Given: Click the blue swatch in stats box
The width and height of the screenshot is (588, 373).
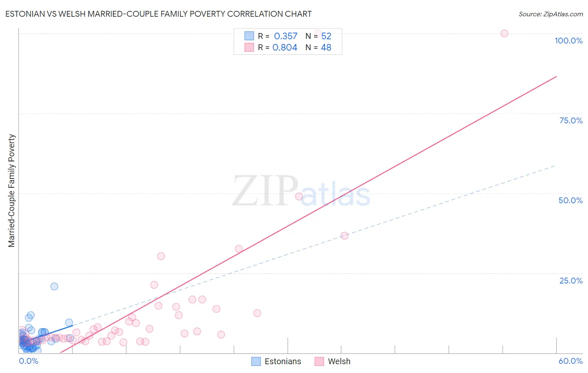Looking at the screenshot, I should (x=249, y=36).
